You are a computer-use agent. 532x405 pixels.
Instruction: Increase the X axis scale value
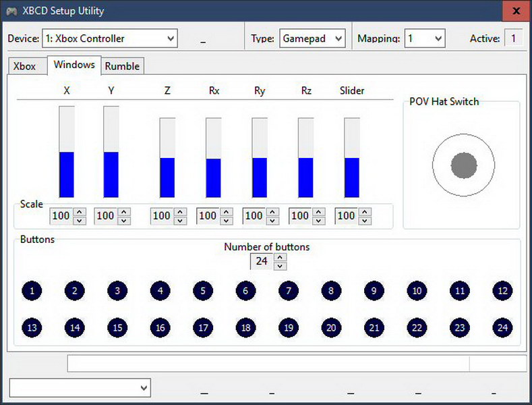click(x=80, y=212)
